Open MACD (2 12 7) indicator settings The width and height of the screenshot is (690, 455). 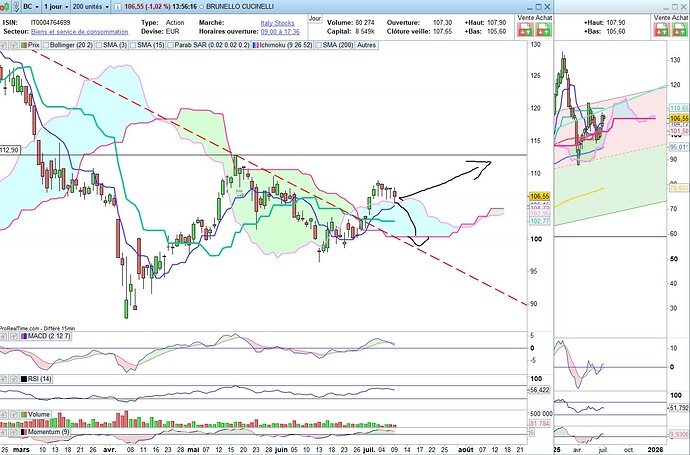49,336
